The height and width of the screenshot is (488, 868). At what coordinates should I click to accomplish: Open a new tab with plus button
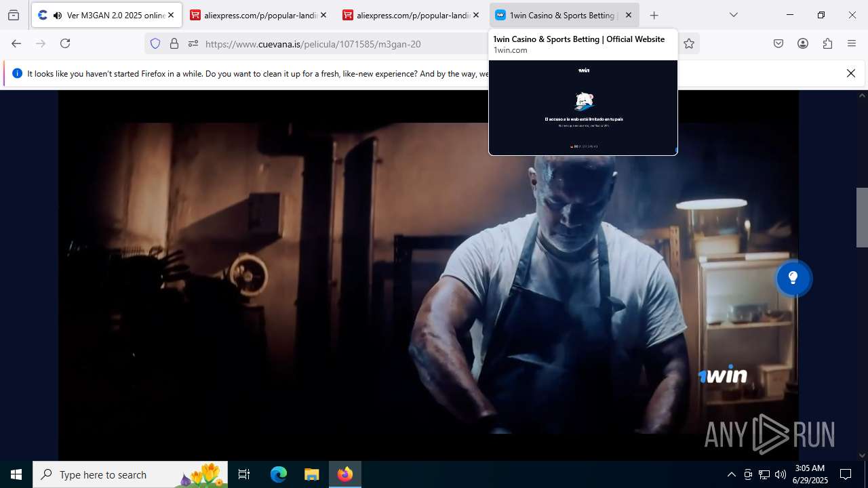pos(654,15)
